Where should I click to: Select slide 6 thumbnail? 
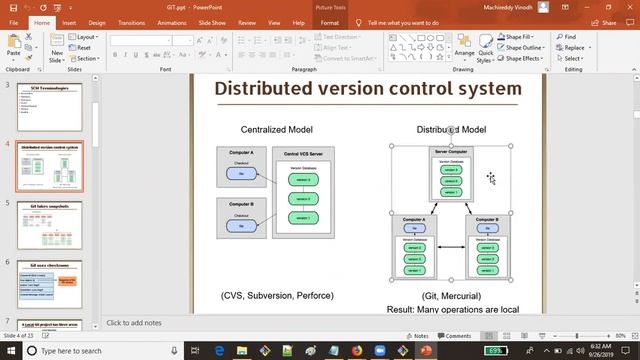[x=49, y=284]
